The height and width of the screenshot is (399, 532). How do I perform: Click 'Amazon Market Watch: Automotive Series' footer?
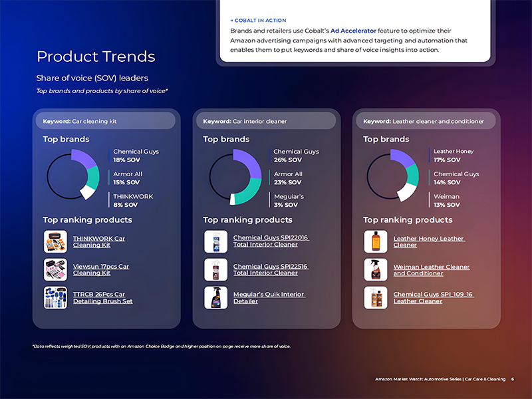(440, 379)
